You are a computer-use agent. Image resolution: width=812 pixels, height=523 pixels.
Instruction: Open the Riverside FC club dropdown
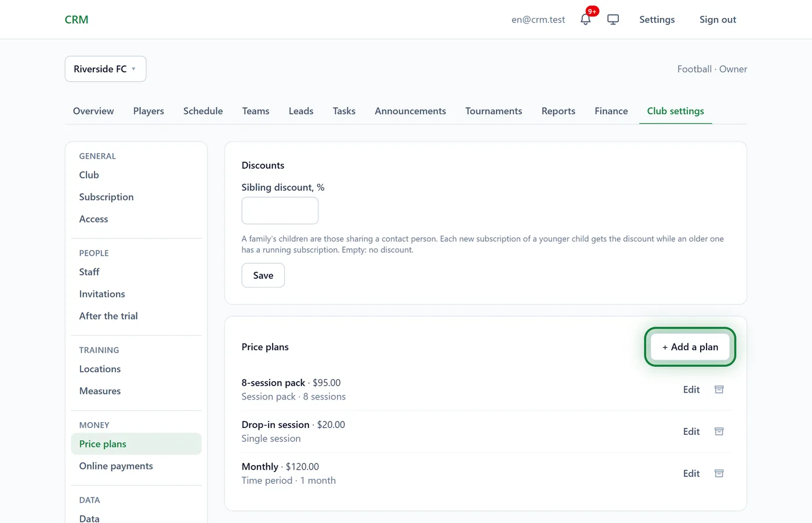[x=106, y=69]
